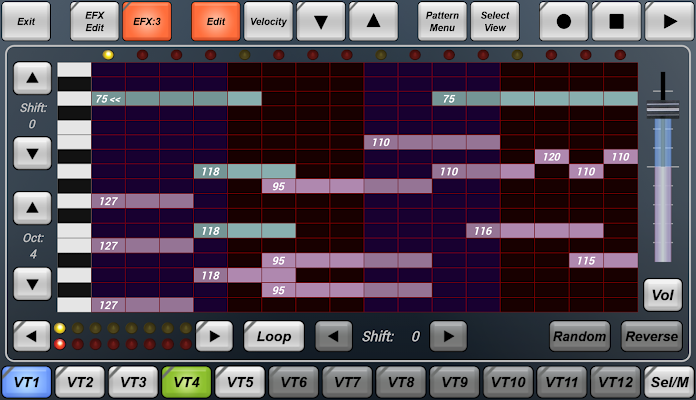The image size is (696, 400).
Task: Click the Random button
Action: (x=579, y=337)
